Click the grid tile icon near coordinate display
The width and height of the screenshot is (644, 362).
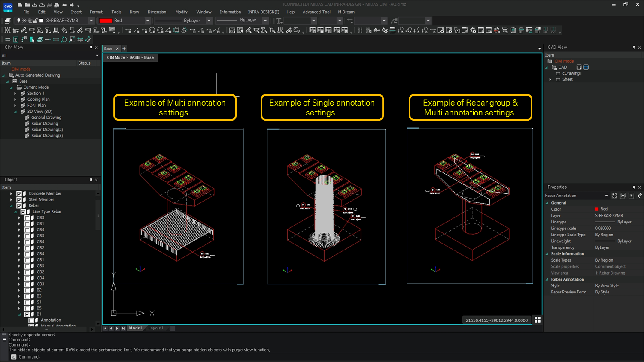538,320
